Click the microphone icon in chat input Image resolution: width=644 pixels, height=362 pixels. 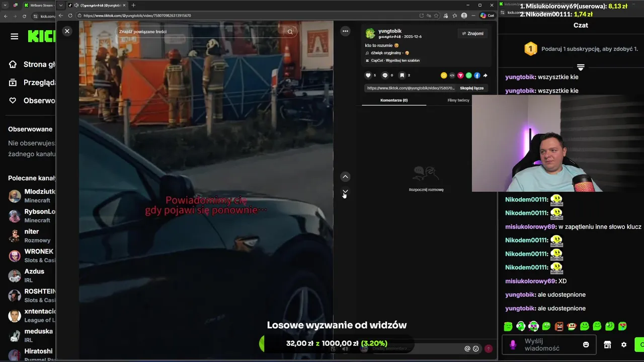click(x=513, y=344)
